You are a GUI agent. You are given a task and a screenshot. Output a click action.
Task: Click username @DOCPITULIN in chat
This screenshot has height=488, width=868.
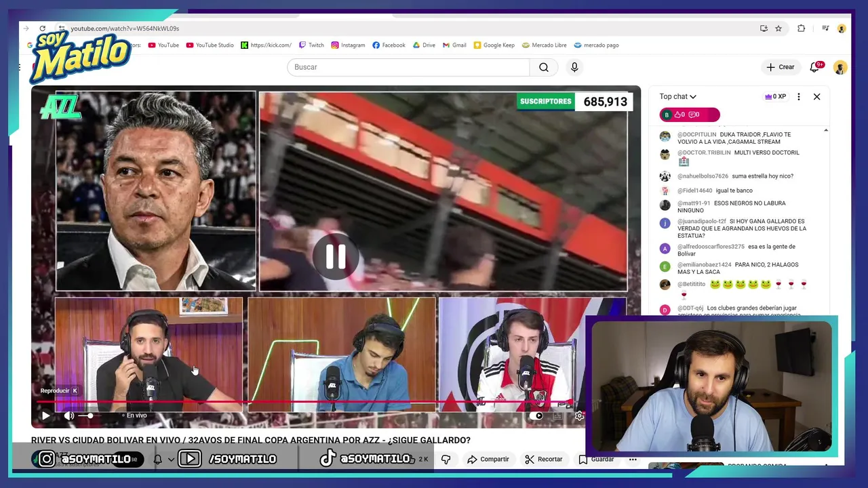coord(696,135)
